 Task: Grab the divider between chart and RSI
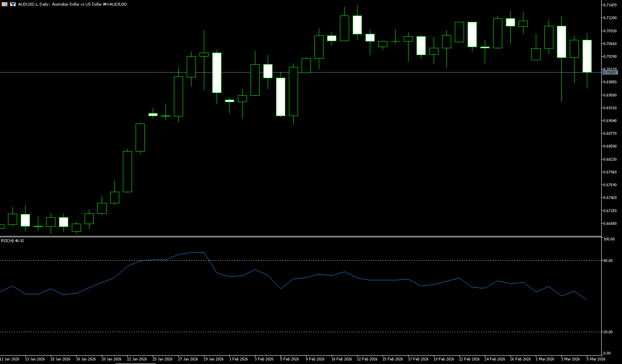[x=299, y=237]
